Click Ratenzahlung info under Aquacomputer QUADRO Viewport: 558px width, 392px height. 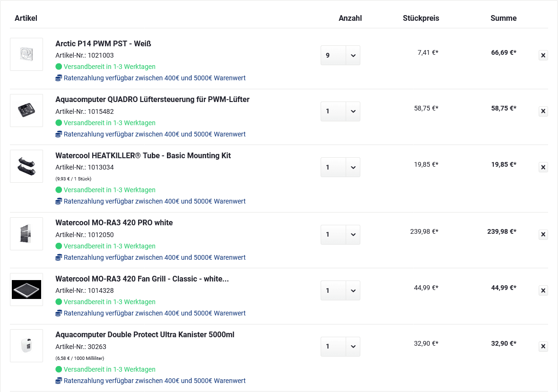(150, 134)
